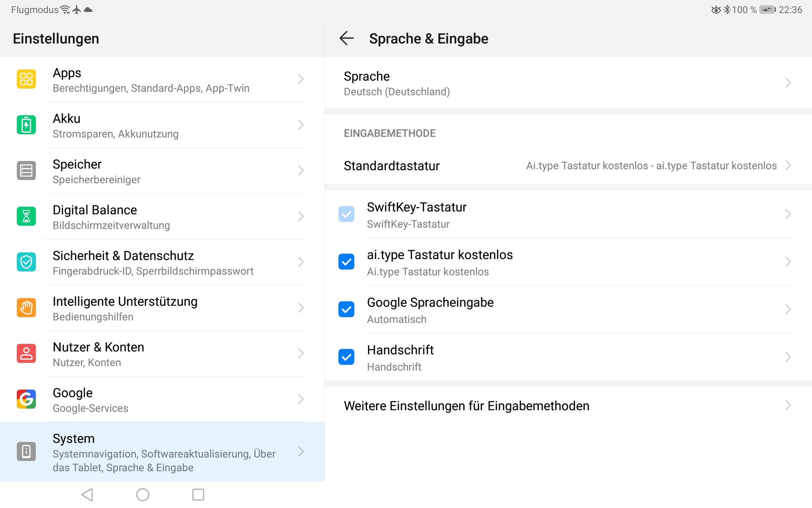
Task: Tap the Bluetooth icon in status bar
Action: [x=727, y=10]
